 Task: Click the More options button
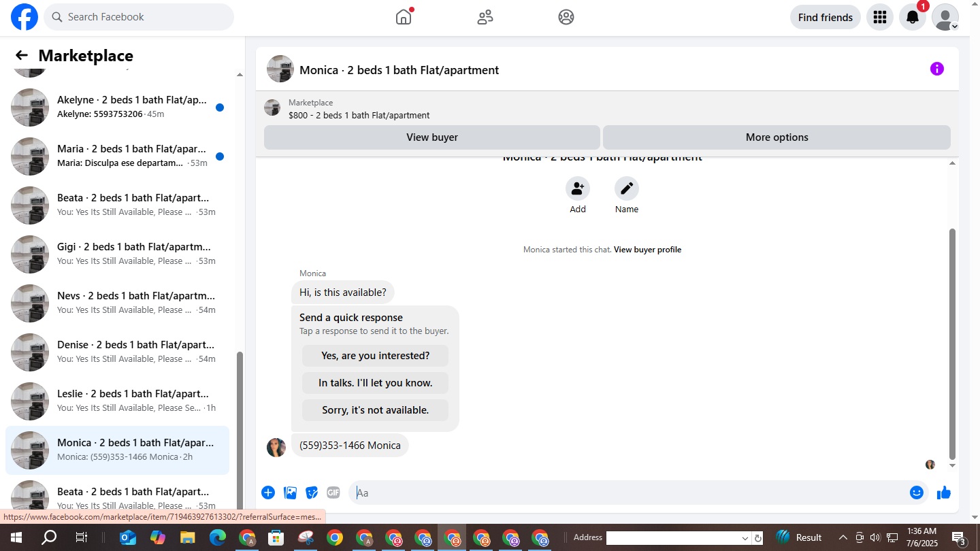(777, 137)
